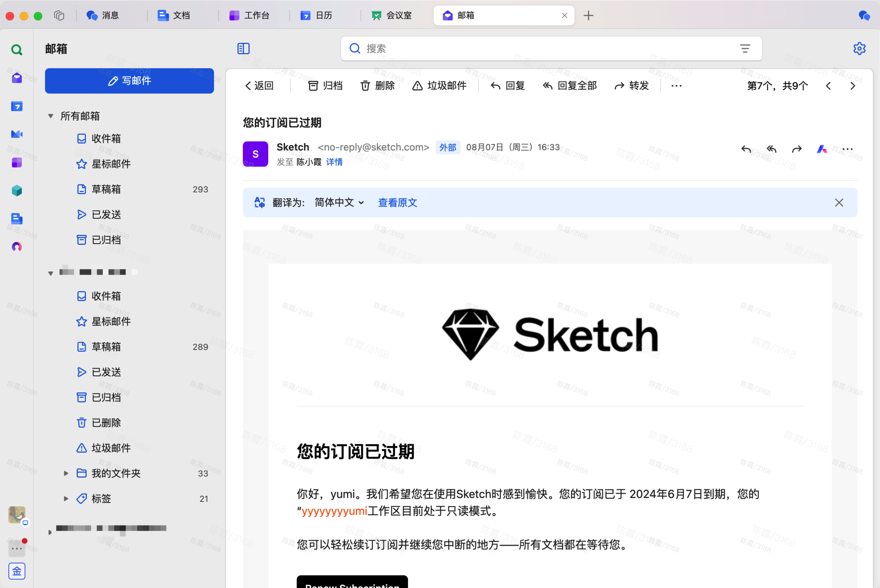This screenshot has width=880, height=588.
Task: Click inside the 搜索 search field
Action: pyautogui.click(x=551, y=48)
